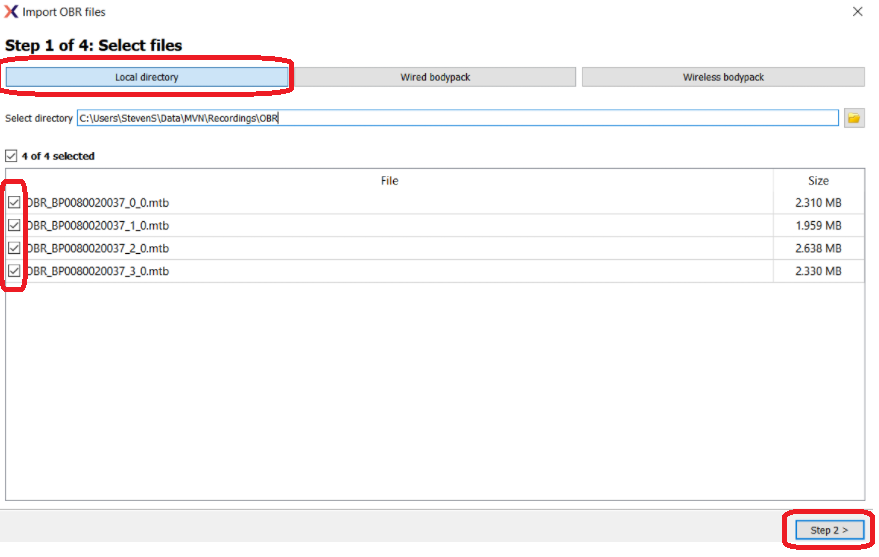Toggle the '4 of 4 selected' checkbox
Screen dimensions: 879x557
click(x=11, y=156)
